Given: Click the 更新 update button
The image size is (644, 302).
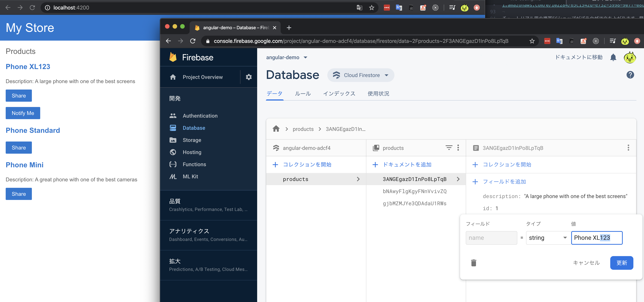Looking at the screenshot, I should point(621,263).
